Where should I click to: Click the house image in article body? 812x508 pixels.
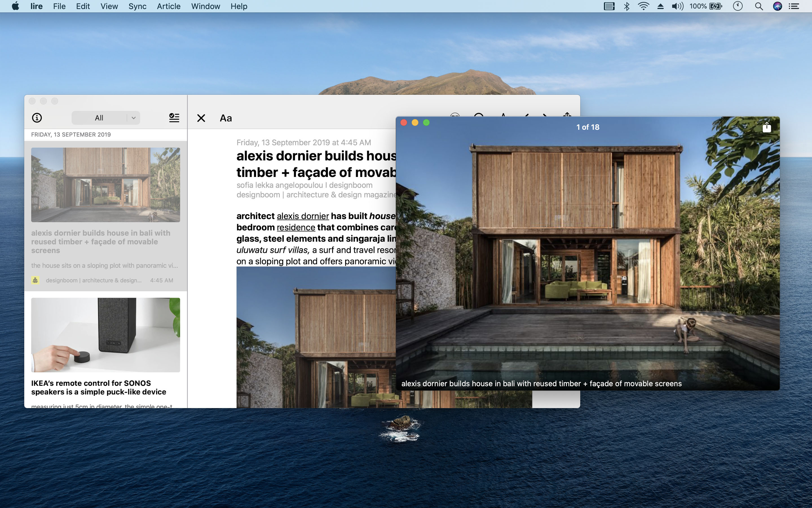[316, 337]
